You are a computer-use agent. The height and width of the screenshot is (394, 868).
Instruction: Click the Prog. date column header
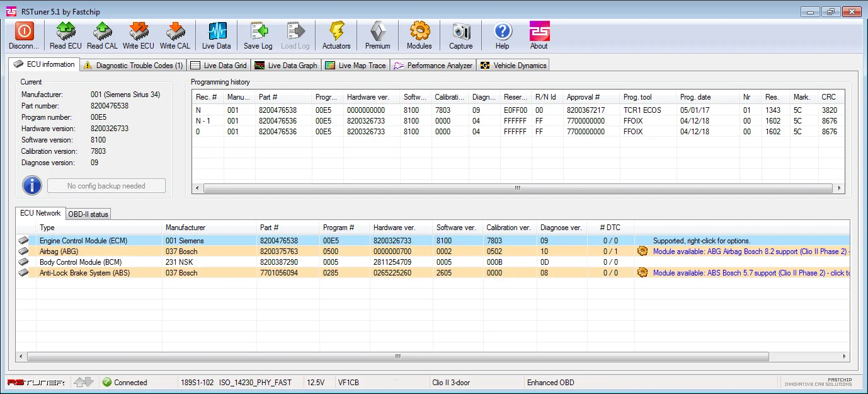click(708, 97)
